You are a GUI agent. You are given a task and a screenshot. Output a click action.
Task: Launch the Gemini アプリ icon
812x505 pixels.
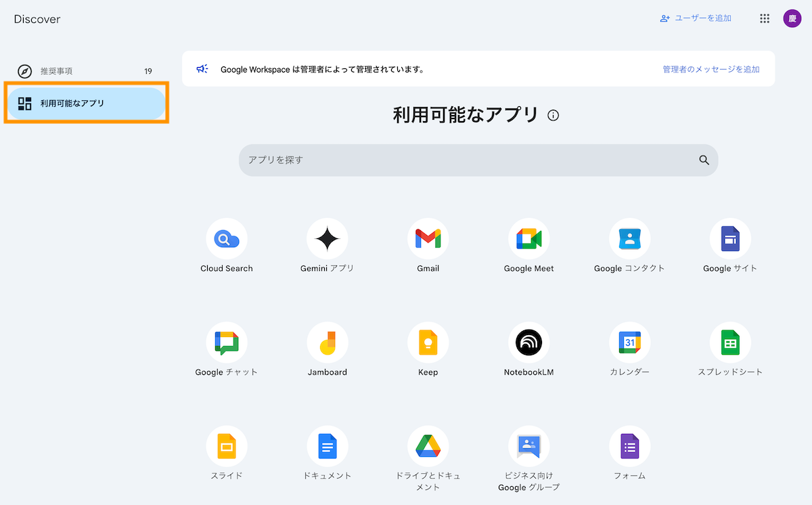pyautogui.click(x=328, y=239)
